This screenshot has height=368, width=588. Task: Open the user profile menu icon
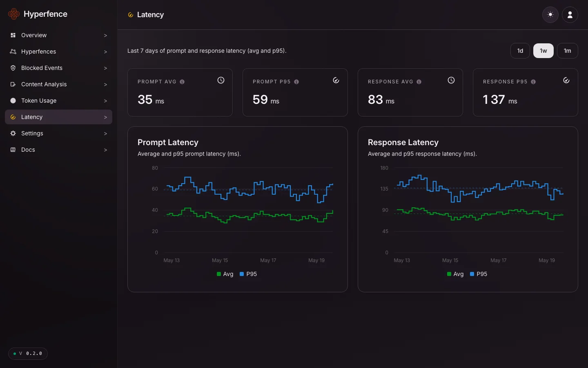(x=570, y=15)
